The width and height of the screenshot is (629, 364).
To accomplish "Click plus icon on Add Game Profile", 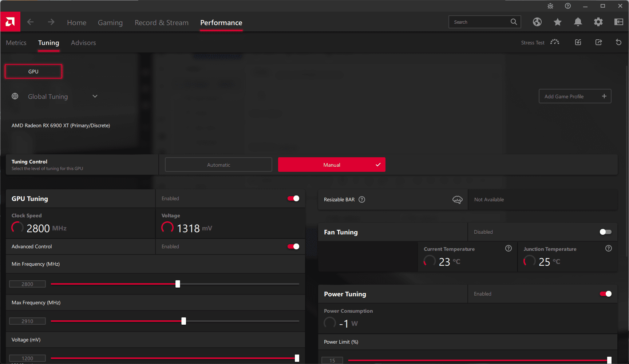I will (604, 96).
